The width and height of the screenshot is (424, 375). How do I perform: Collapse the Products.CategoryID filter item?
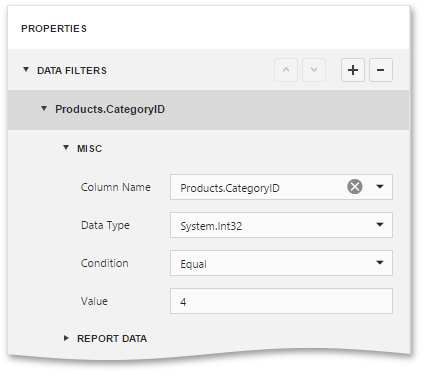click(44, 108)
